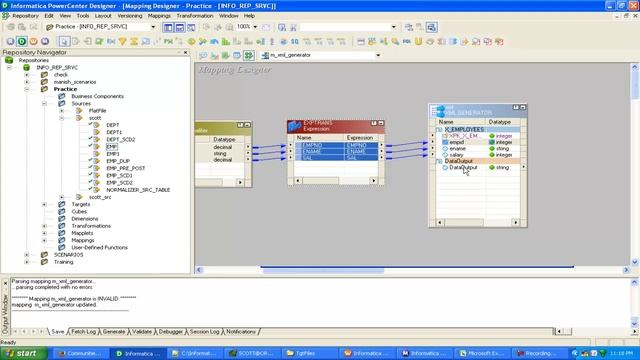Click the mapping workspace horizontal scrollbar thumb
The width and height of the screenshot is (640, 360).
pos(323,271)
